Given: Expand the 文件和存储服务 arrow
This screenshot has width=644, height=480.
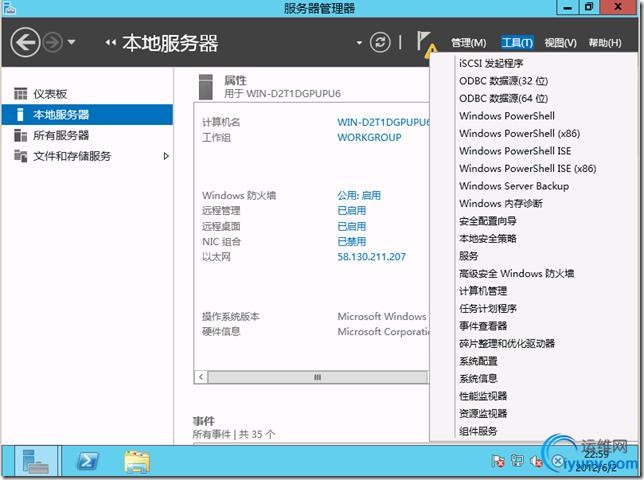Looking at the screenshot, I should point(166,156).
